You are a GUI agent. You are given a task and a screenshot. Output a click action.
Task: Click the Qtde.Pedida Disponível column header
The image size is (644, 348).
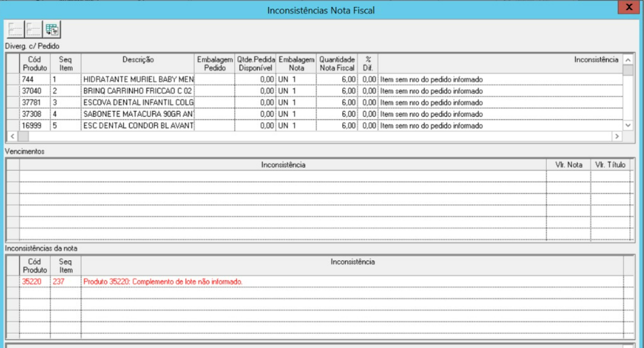click(256, 64)
